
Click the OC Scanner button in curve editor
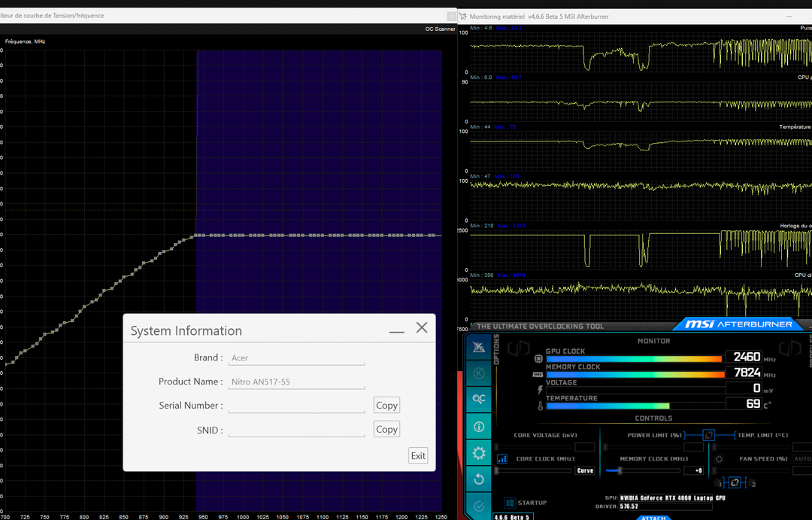(440, 29)
